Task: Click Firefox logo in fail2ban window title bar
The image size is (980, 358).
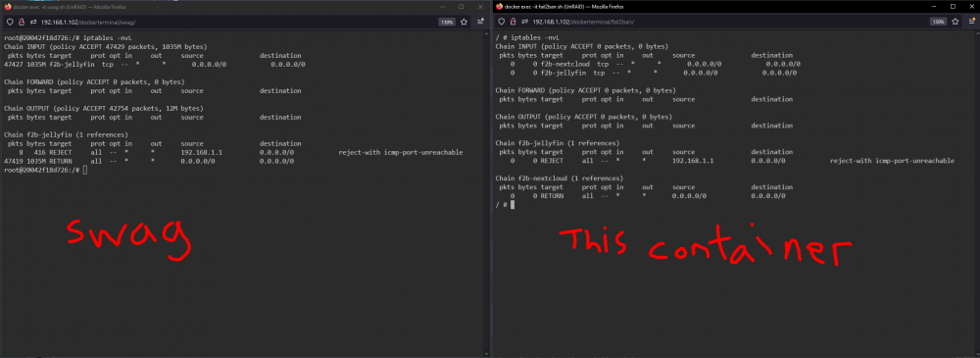Action: [499, 6]
